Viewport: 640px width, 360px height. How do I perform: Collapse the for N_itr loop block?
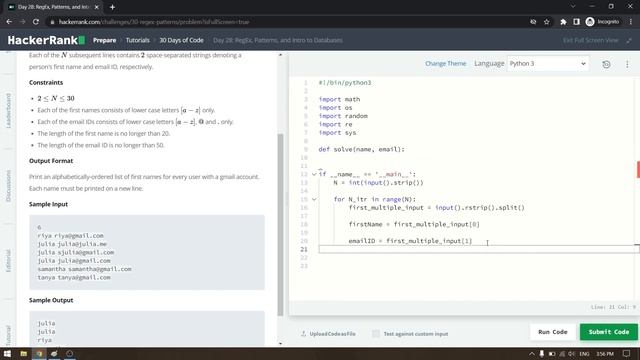pyautogui.click(x=314, y=199)
